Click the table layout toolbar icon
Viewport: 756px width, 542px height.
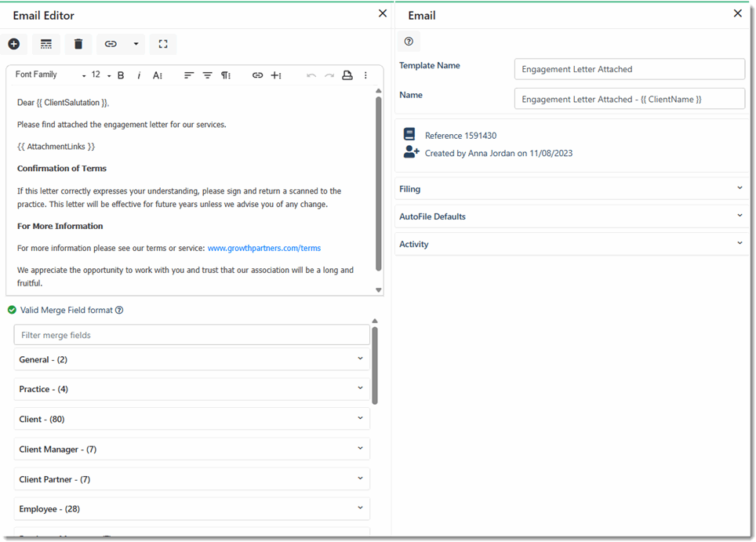click(x=45, y=45)
